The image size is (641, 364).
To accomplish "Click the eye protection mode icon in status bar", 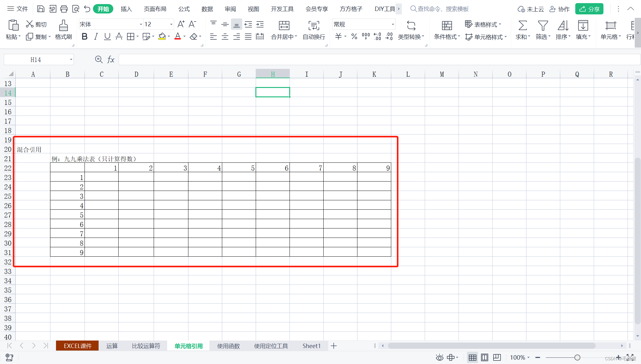I will [439, 357].
